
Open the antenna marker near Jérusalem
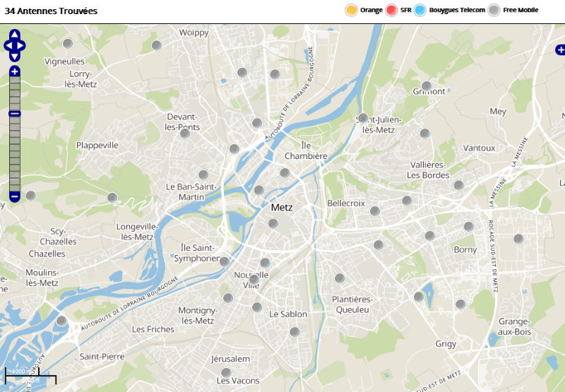(x=226, y=372)
